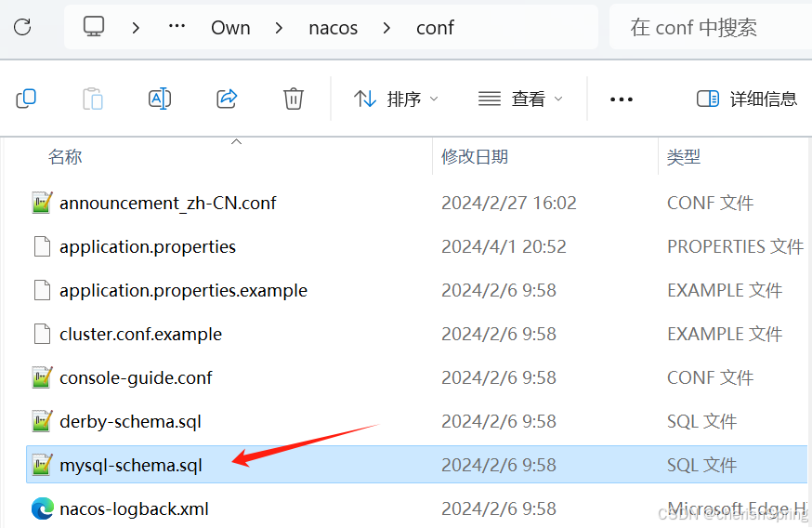Click EXAMPLE 文件 type of cluster.conf.example
812x528 pixels.
725,335
